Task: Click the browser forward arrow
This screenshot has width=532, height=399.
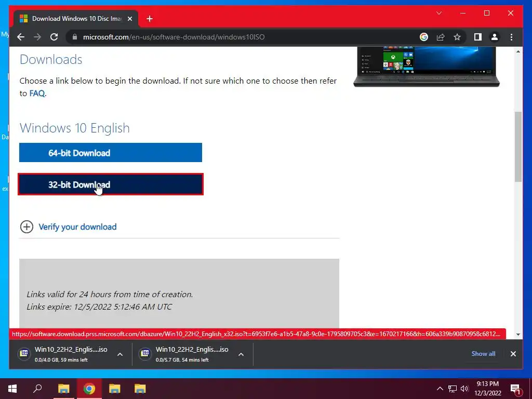Action: pos(37,37)
